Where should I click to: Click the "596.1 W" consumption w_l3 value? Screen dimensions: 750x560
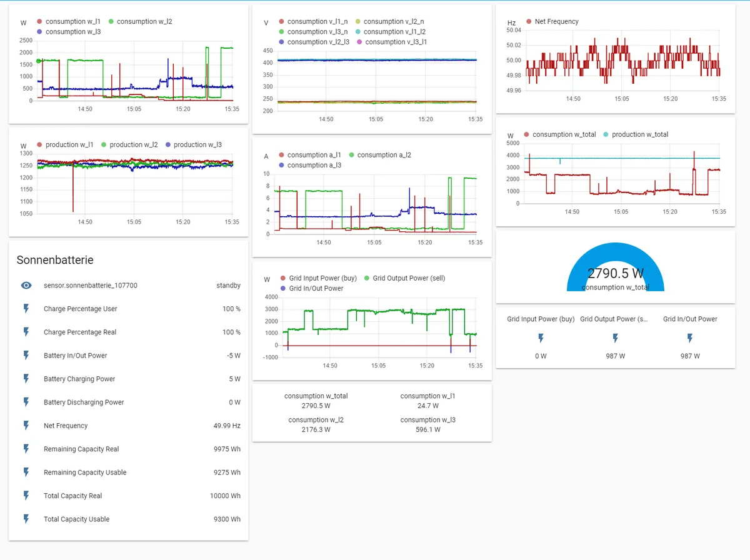(x=428, y=430)
